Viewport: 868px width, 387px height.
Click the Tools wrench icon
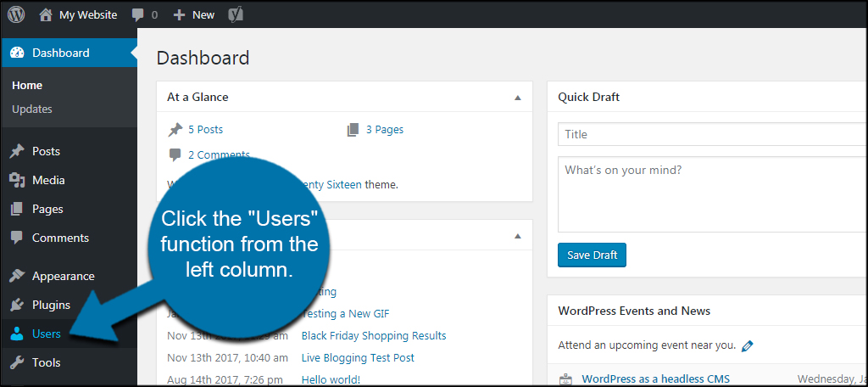pyautogui.click(x=17, y=362)
